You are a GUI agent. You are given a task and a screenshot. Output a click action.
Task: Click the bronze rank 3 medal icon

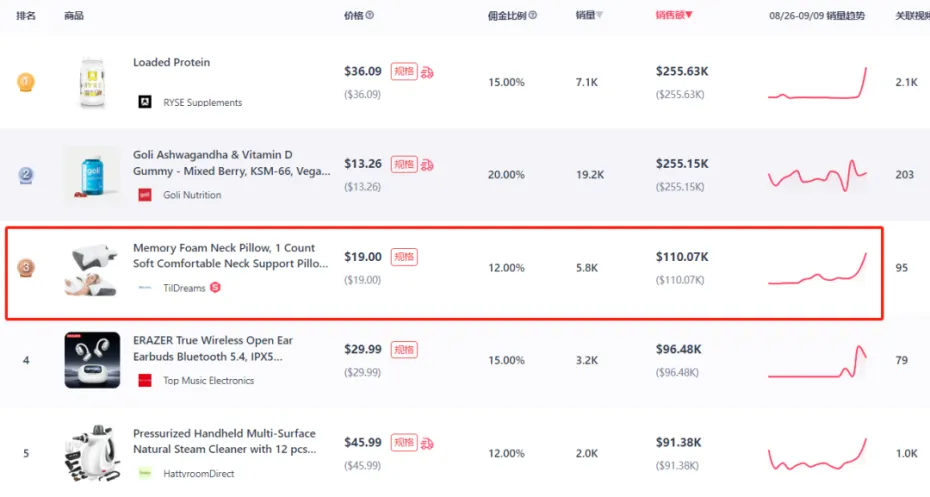(26, 268)
